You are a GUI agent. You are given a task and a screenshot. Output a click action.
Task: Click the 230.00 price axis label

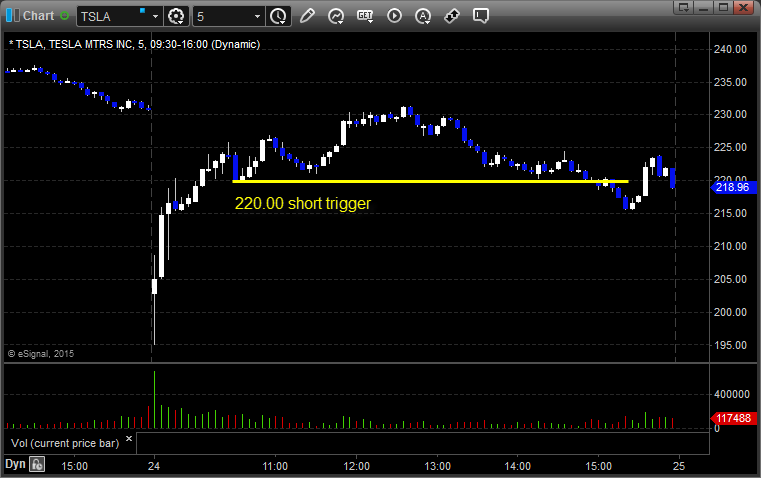(730, 114)
